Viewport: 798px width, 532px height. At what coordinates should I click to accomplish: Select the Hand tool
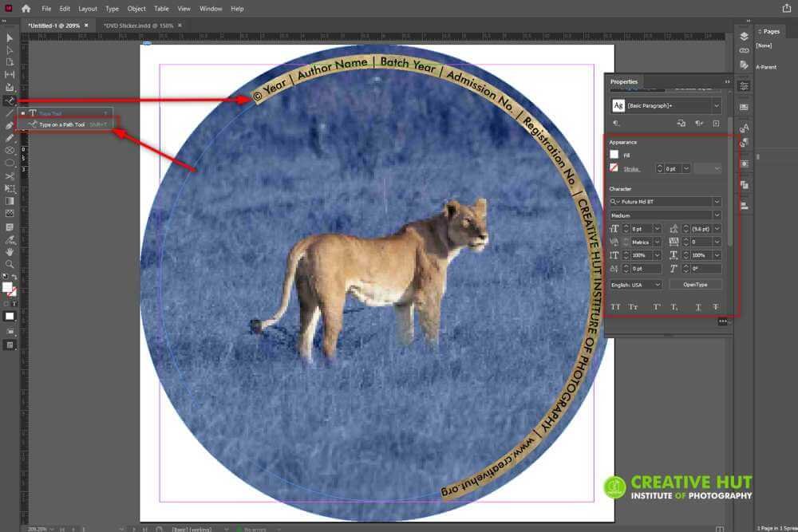(9, 252)
